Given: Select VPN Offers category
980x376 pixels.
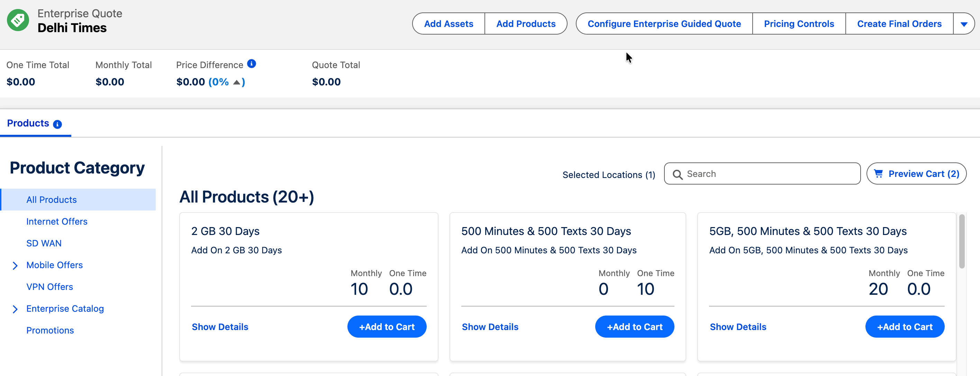Looking at the screenshot, I should click(49, 287).
